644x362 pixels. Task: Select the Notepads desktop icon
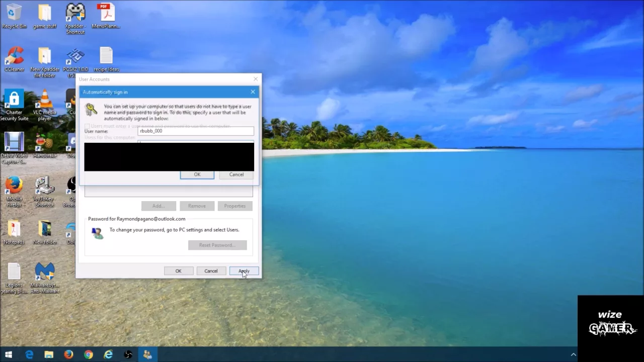14,232
